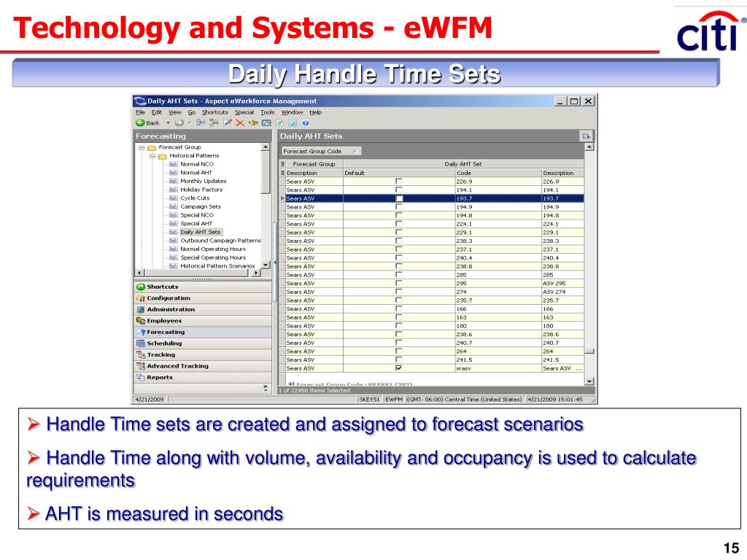Check Default box for code 264 row
The width and height of the screenshot is (747, 560).
[399, 351]
